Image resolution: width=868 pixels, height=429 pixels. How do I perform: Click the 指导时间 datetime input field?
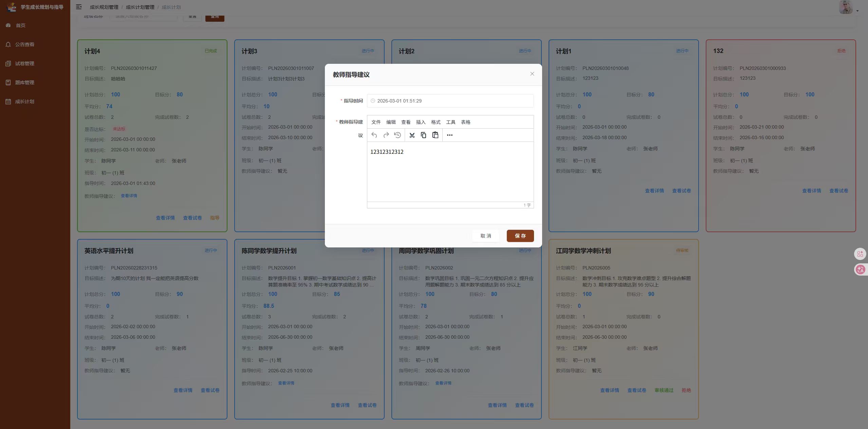(450, 101)
